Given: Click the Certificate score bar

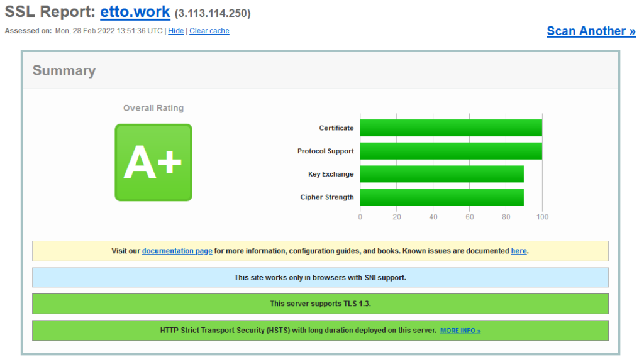Looking at the screenshot, I should (x=450, y=128).
